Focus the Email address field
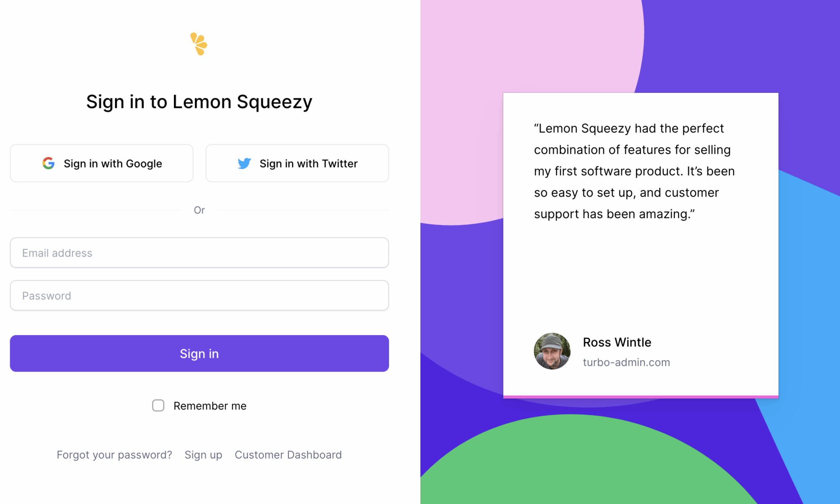 click(x=199, y=253)
